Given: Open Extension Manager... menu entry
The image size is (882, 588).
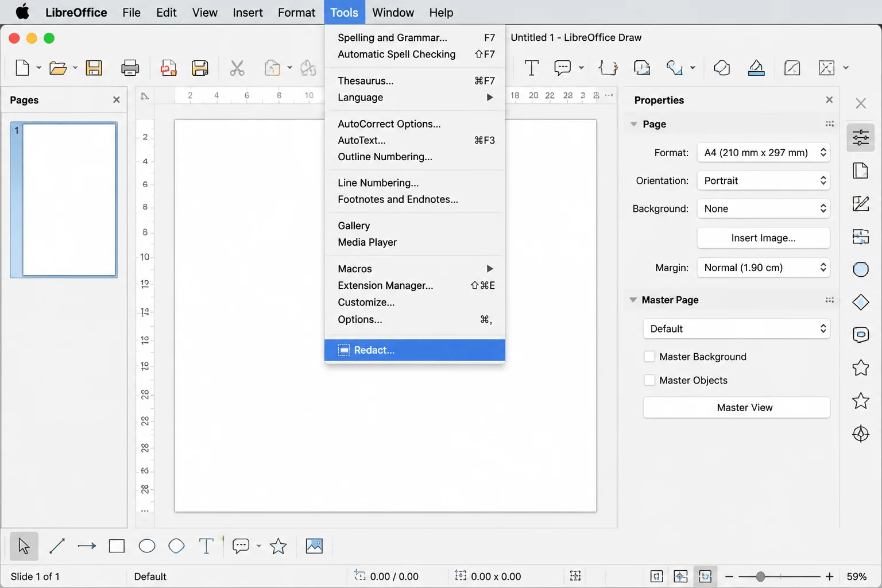Looking at the screenshot, I should point(415,285).
